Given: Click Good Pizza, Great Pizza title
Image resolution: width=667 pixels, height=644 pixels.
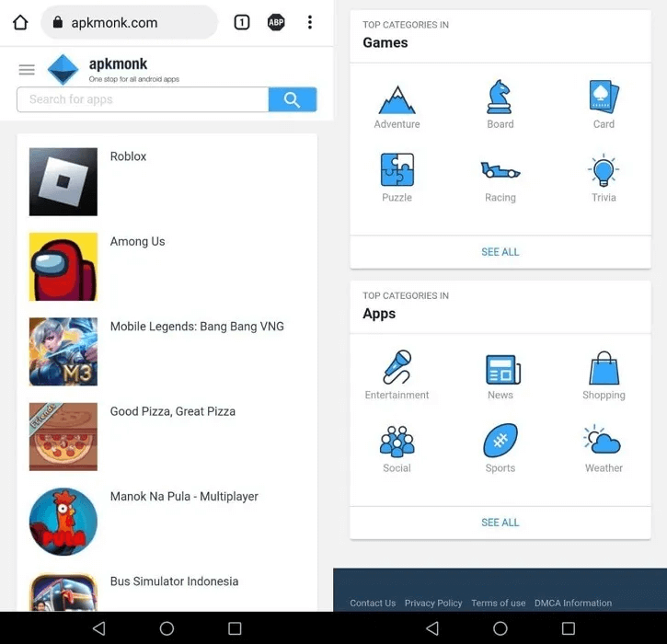Looking at the screenshot, I should pos(173,412).
